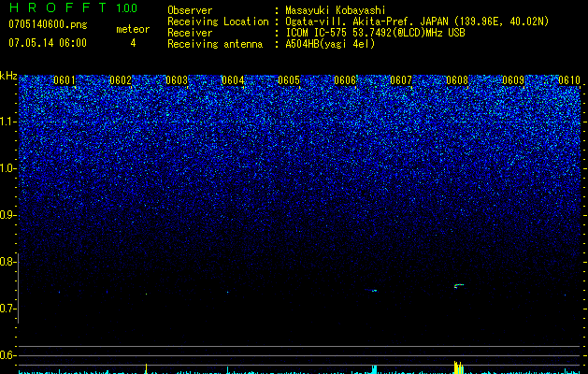Click the 0602 time marker

pyautogui.click(x=121, y=80)
